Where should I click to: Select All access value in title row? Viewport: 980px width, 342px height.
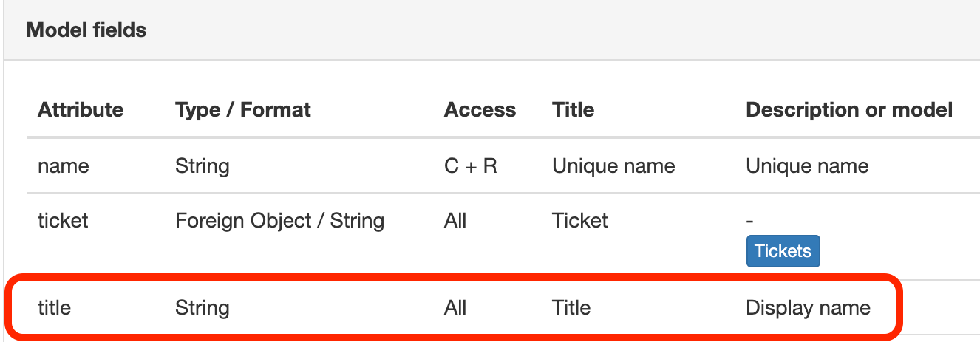click(x=455, y=307)
